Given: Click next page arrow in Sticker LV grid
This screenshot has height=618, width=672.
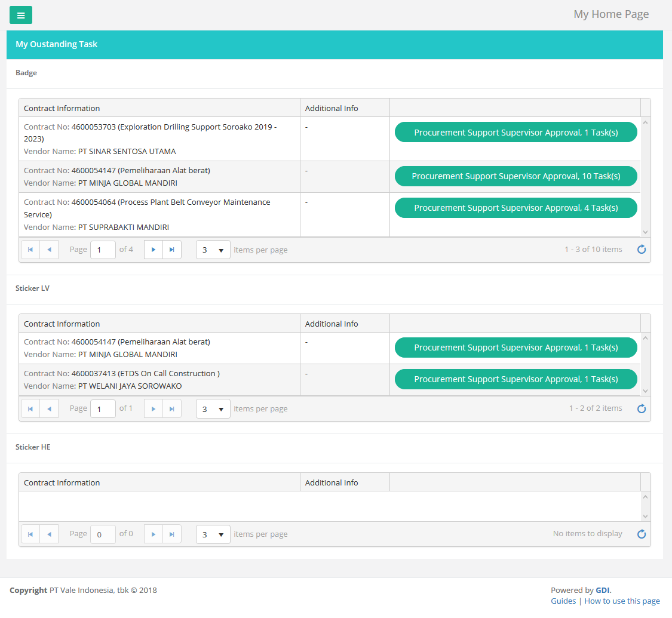Looking at the screenshot, I should tap(154, 408).
